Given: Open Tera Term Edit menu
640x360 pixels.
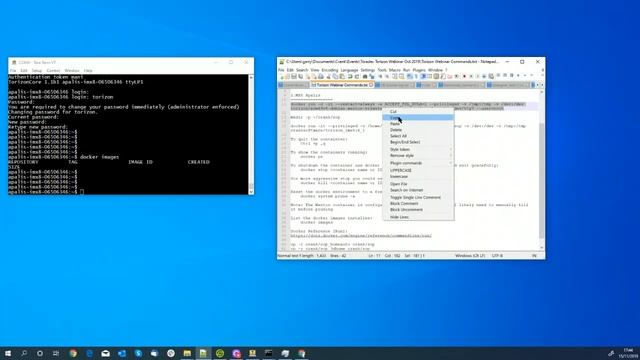Looking at the screenshot, I should [24, 71].
